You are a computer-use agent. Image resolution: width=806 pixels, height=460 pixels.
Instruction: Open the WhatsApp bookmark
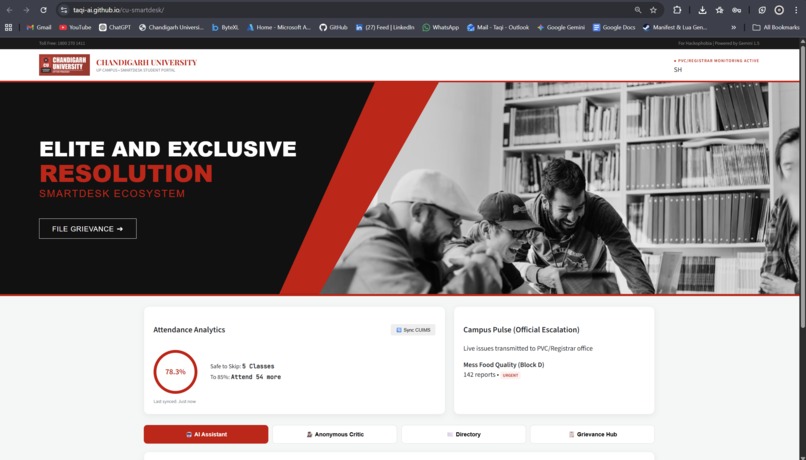(441, 27)
